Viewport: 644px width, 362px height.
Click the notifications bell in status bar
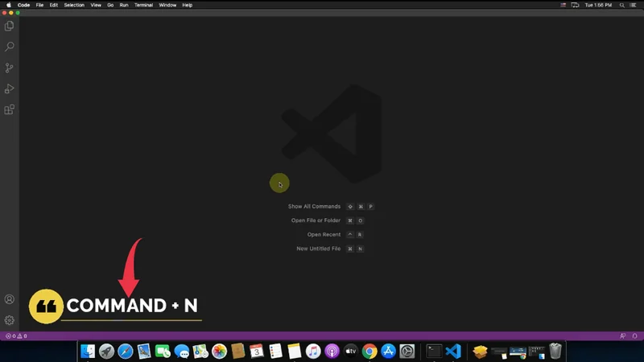point(635,335)
